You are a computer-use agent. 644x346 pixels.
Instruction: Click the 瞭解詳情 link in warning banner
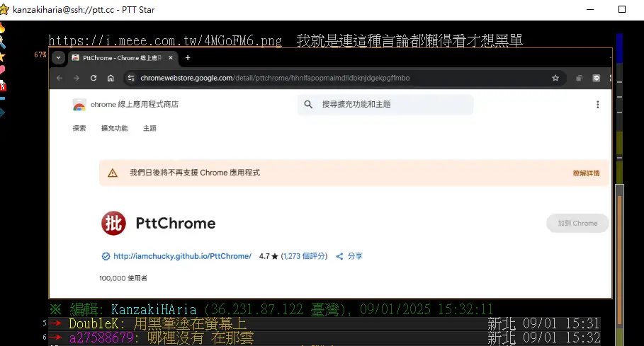point(586,173)
